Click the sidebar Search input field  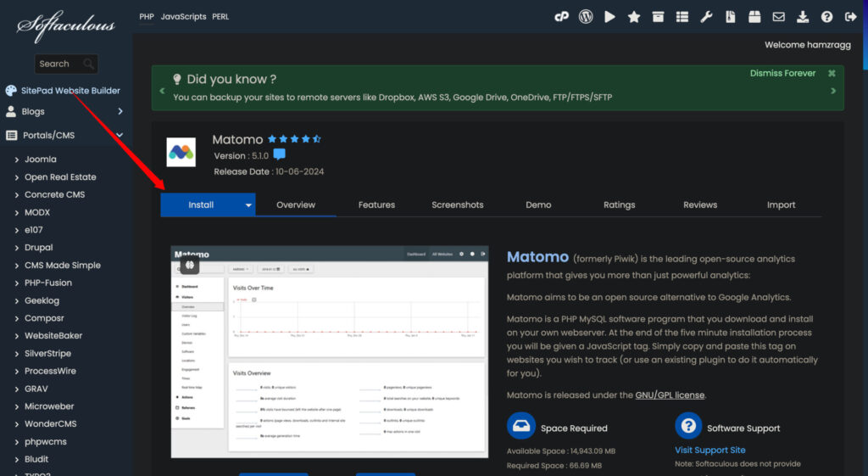click(x=59, y=64)
